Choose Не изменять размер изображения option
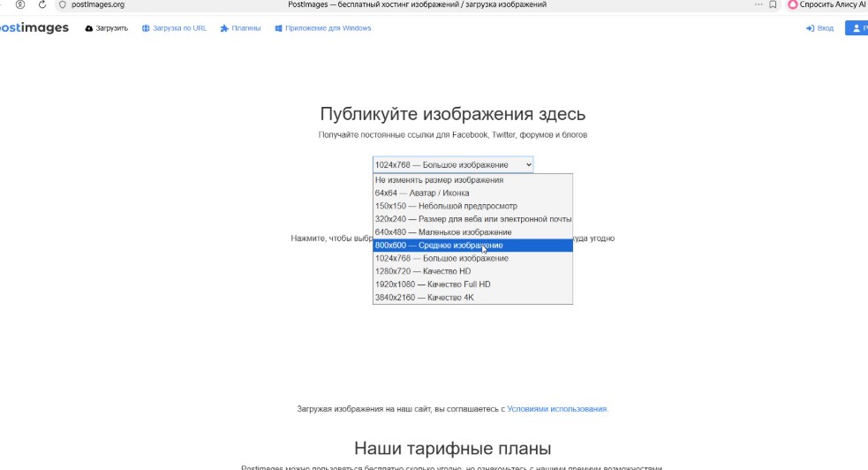The image size is (868, 470). coord(472,180)
